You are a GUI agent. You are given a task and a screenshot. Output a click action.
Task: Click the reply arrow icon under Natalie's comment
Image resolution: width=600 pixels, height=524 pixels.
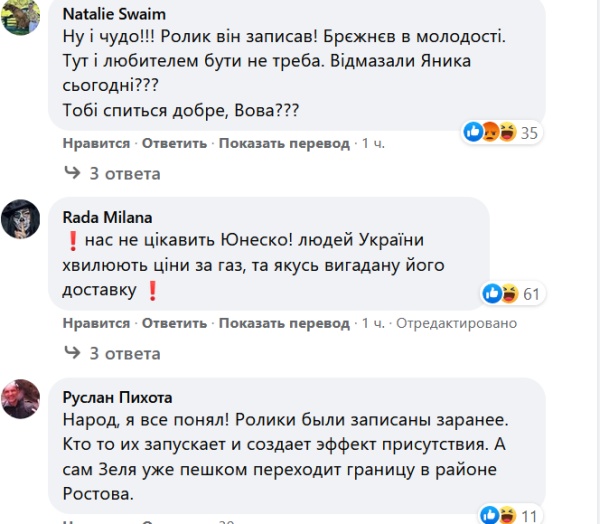pos(72,174)
